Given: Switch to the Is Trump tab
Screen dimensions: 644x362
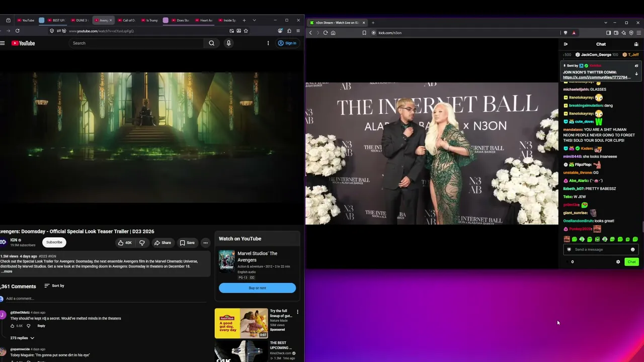Looking at the screenshot, I should point(150,20).
